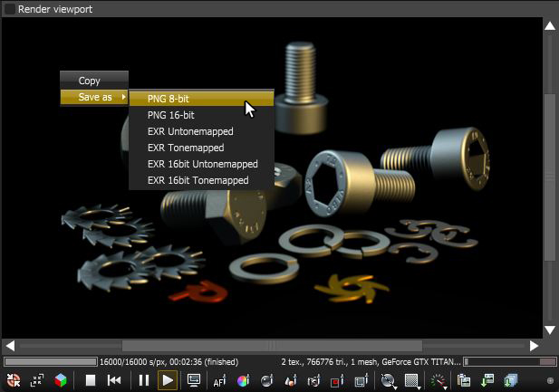Restart the render
This screenshot has width=559, height=392.
coord(114,380)
